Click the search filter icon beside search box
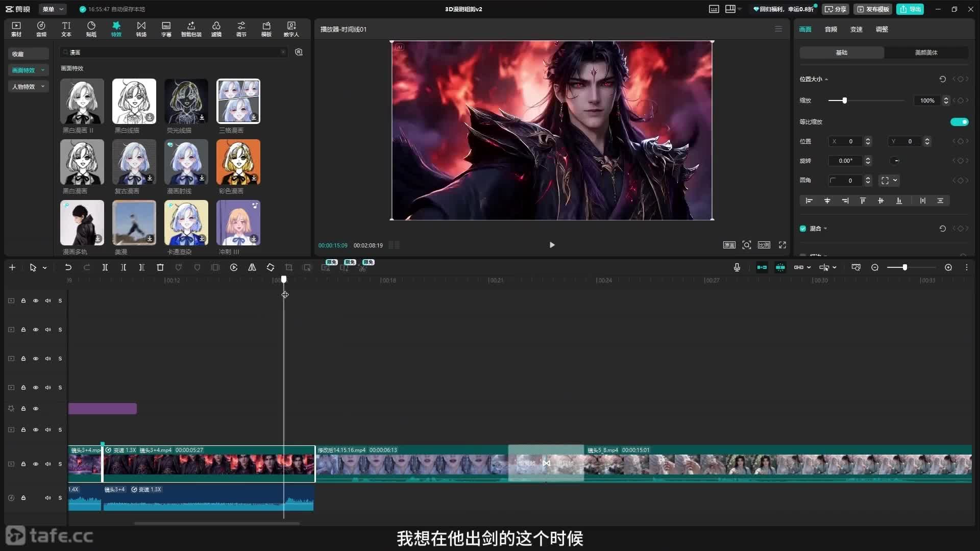This screenshot has width=980, height=551. (299, 52)
